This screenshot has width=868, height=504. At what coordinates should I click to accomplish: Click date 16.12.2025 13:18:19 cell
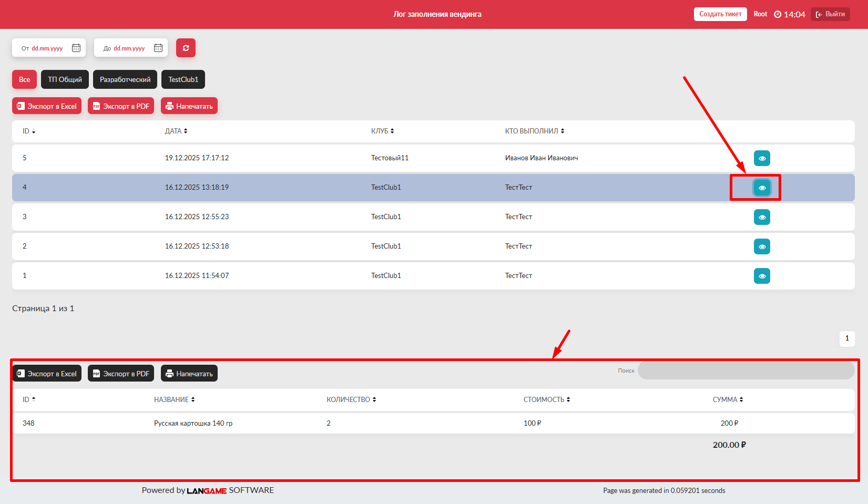pyautogui.click(x=197, y=187)
